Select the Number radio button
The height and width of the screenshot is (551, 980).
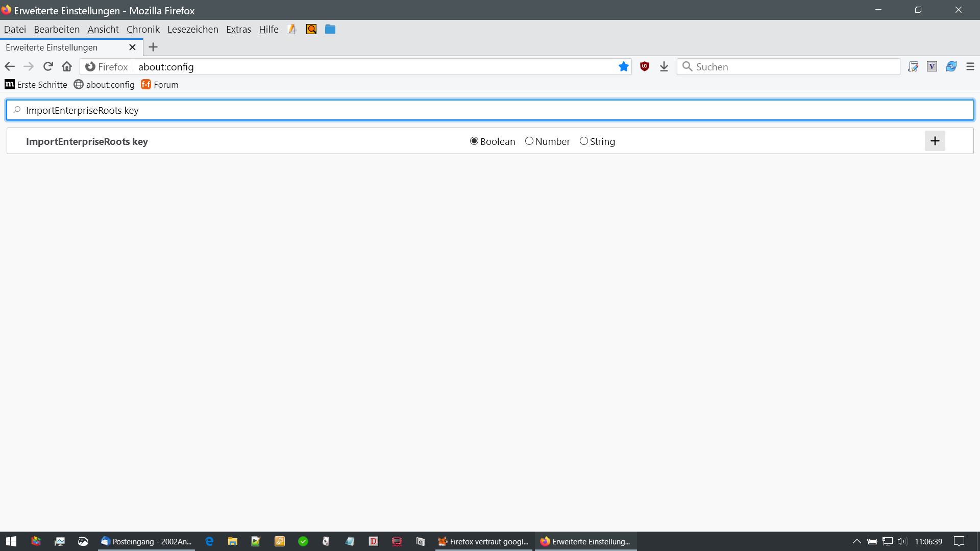[x=529, y=141]
